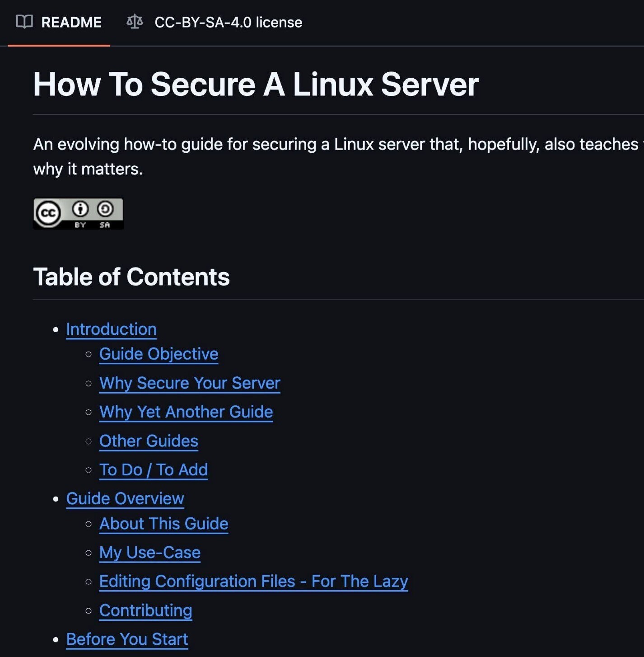Image resolution: width=644 pixels, height=657 pixels.
Task: Open Editing Configuration Files - For The Lazy
Action: (x=253, y=581)
